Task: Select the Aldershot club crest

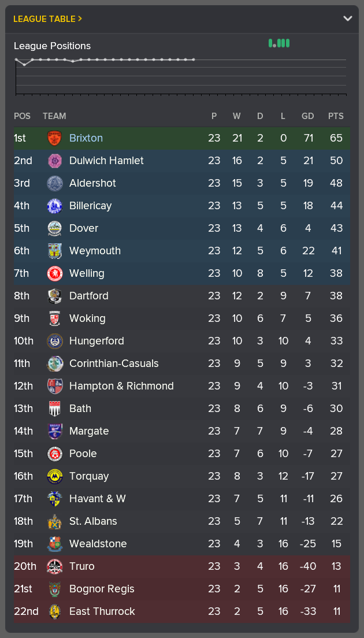Action: pos(56,183)
